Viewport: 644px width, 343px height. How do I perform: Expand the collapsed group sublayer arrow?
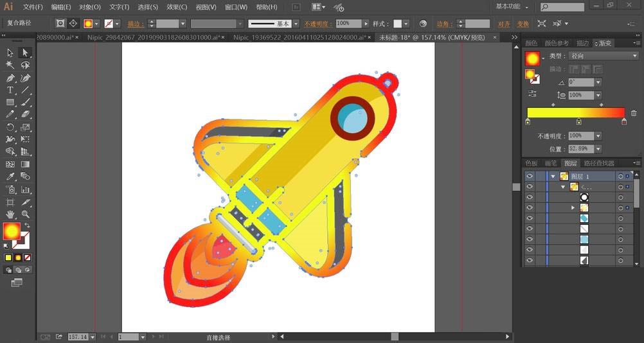(x=573, y=208)
